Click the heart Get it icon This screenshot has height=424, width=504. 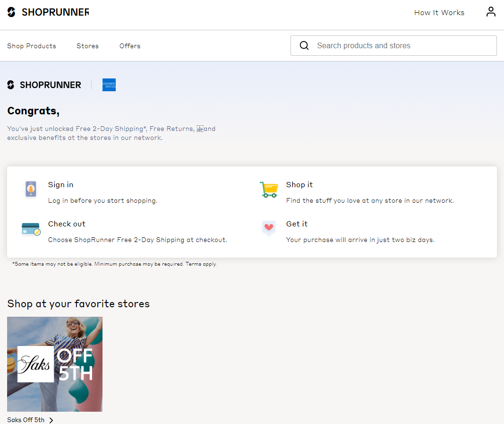click(269, 228)
